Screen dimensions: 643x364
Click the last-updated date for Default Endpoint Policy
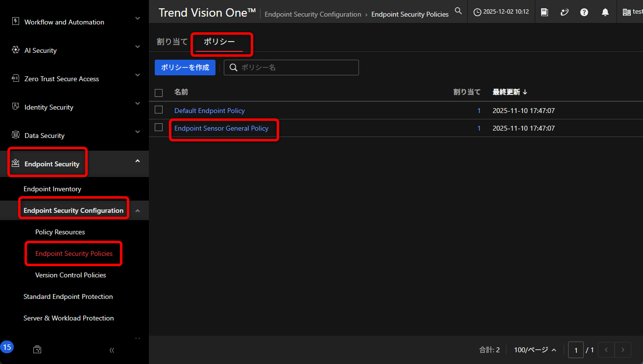click(x=524, y=111)
